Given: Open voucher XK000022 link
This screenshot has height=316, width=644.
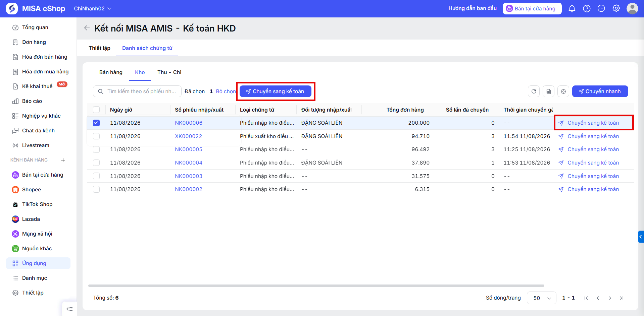Looking at the screenshot, I should (189, 136).
